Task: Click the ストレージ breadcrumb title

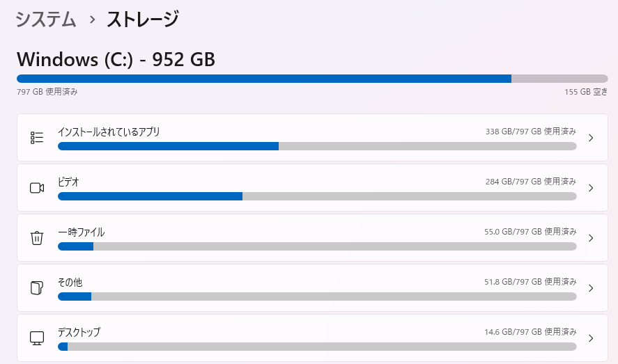Action: coord(142,19)
